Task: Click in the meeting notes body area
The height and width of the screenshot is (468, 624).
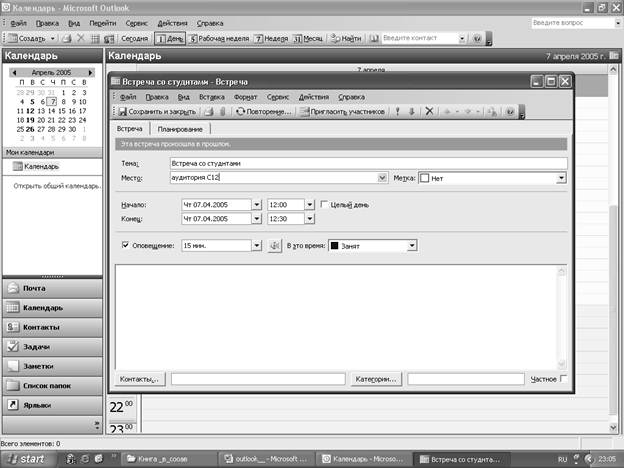Action: pos(336,317)
